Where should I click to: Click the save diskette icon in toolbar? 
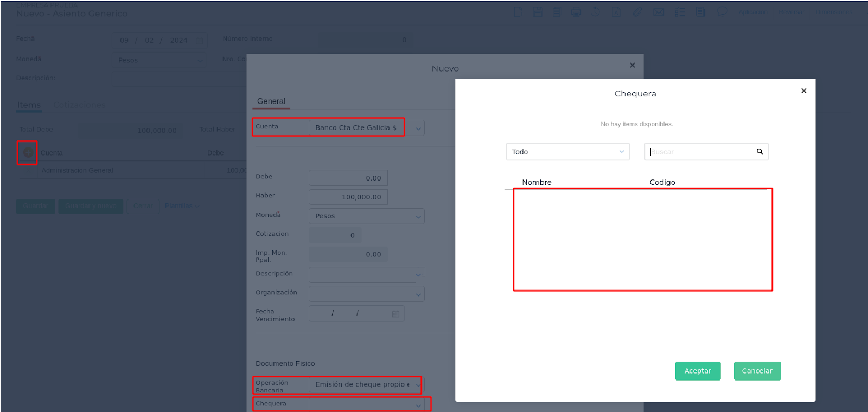[x=538, y=12]
